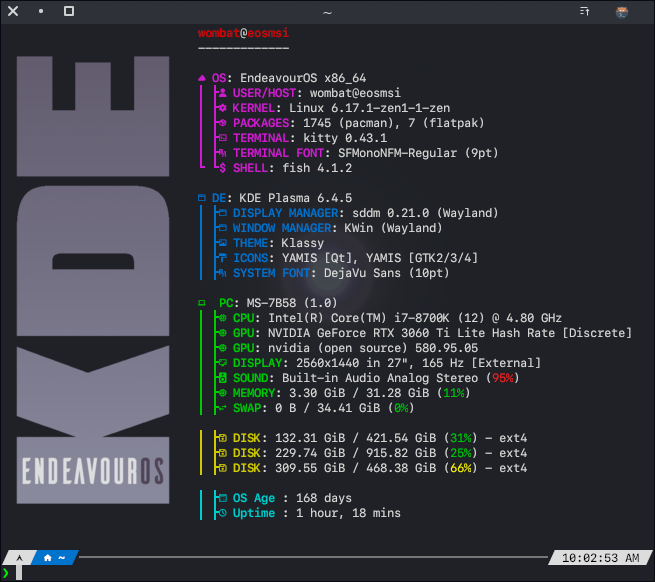Click the home directory segment in the prompt
This screenshot has height=582, width=655.
click(x=54, y=556)
